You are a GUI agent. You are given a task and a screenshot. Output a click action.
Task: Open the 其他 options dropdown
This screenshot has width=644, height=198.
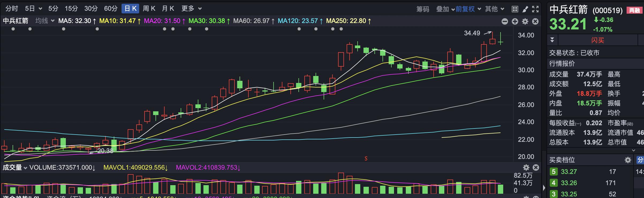[x=494, y=9]
